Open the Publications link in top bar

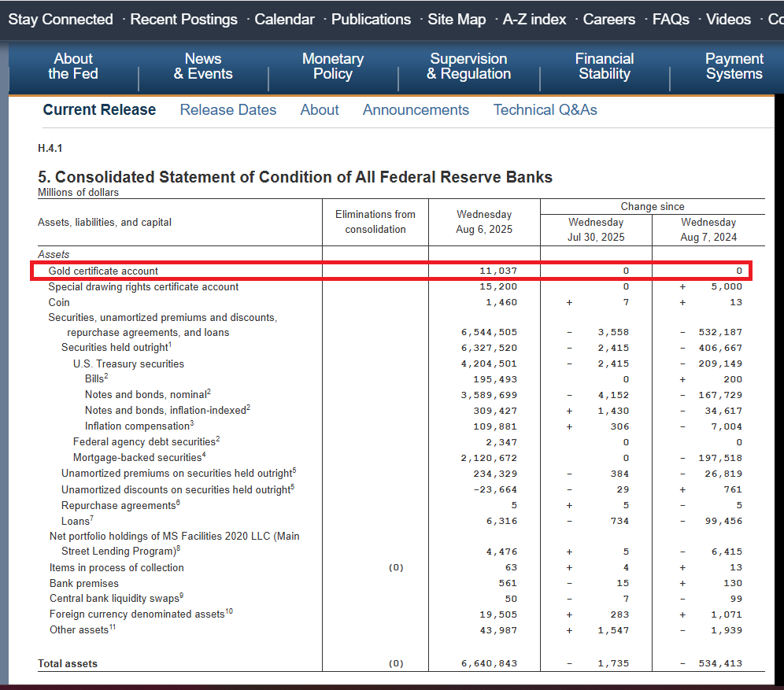[371, 20]
